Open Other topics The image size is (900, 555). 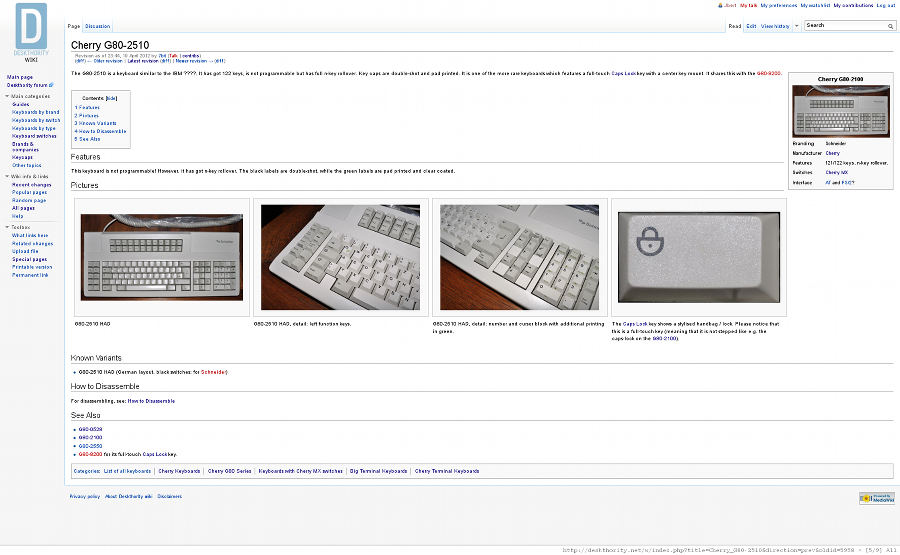pos(26,165)
